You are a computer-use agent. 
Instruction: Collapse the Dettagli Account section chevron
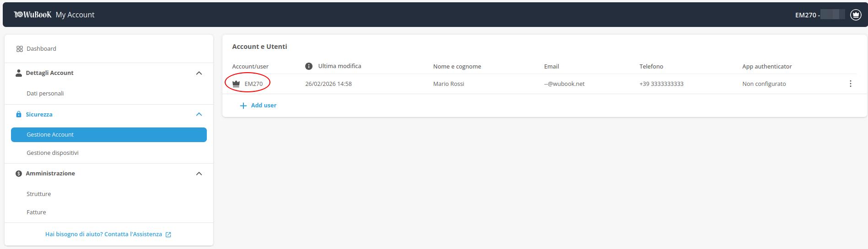pos(199,73)
